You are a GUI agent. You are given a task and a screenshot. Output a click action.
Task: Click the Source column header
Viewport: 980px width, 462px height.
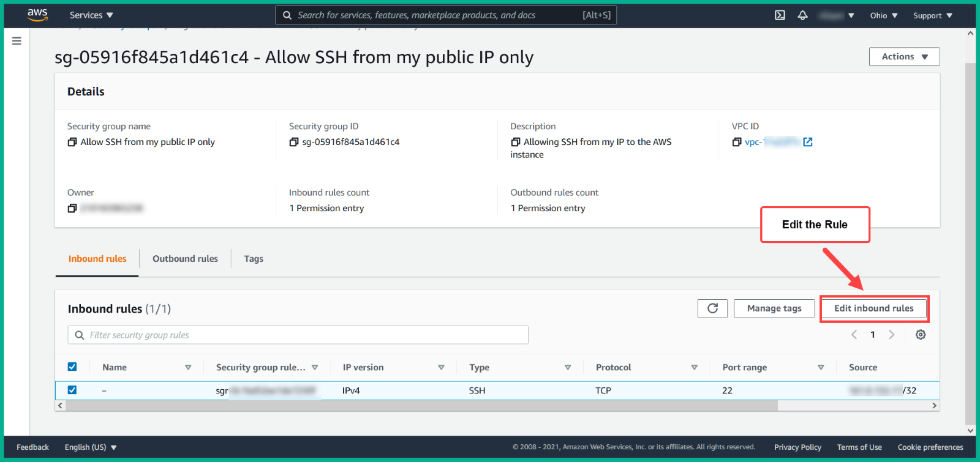coord(863,367)
